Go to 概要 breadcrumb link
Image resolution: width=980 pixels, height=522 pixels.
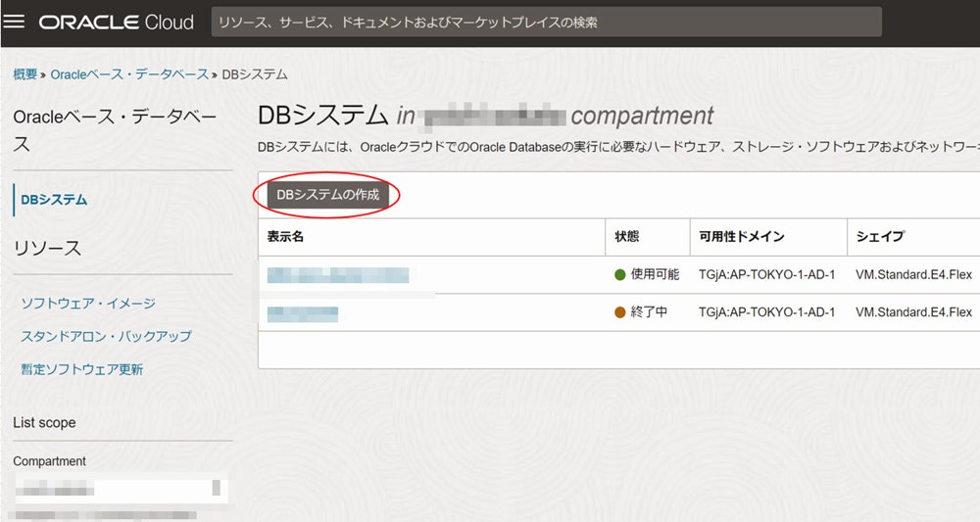coord(25,74)
